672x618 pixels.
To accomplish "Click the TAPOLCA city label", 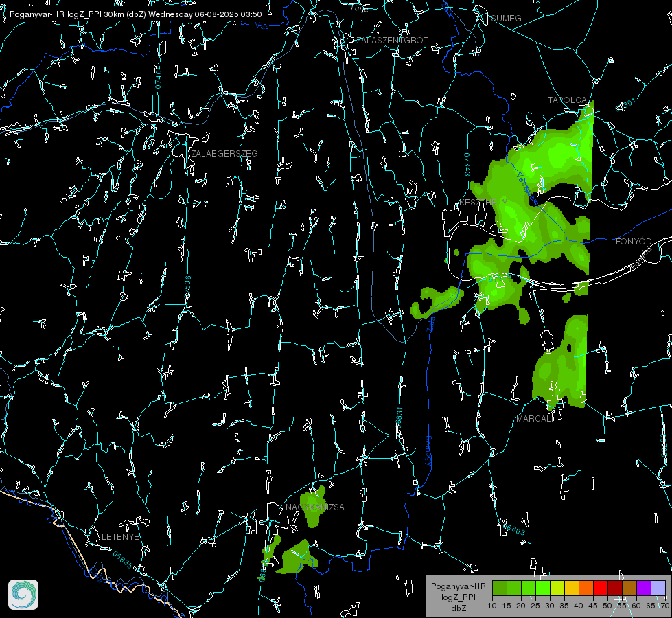I will click(x=567, y=100).
